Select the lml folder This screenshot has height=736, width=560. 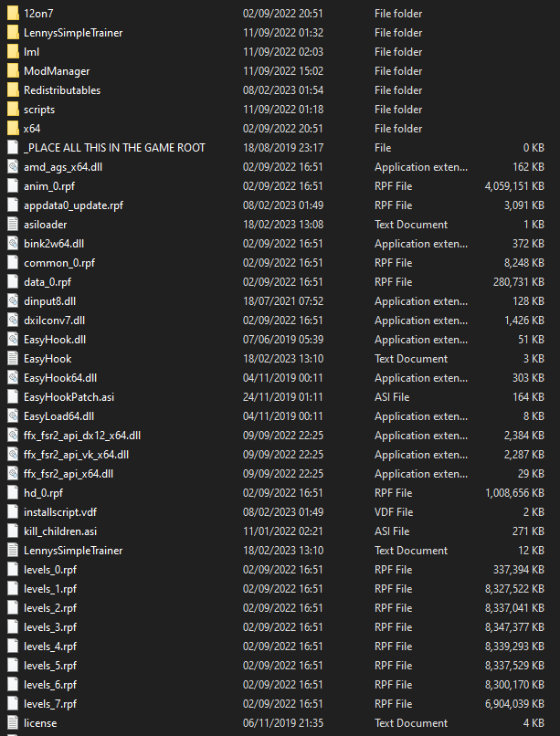click(x=31, y=52)
